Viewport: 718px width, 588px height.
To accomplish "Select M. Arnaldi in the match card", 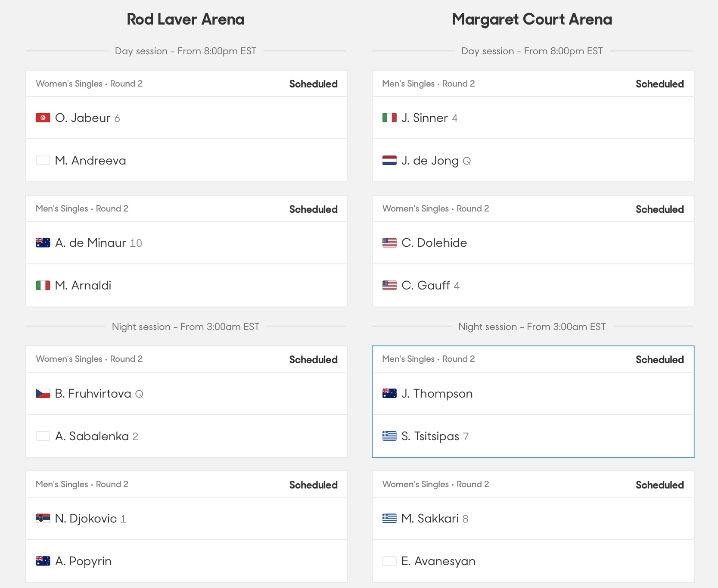I will [x=83, y=285].
